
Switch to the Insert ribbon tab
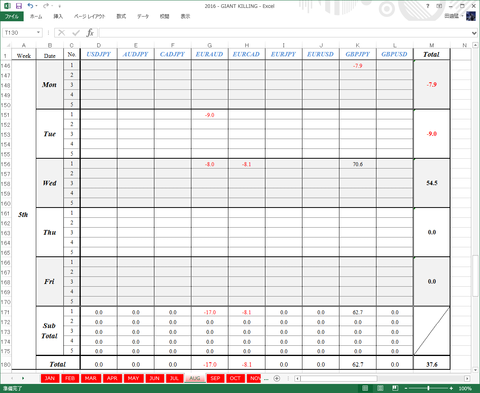point(58,16)
